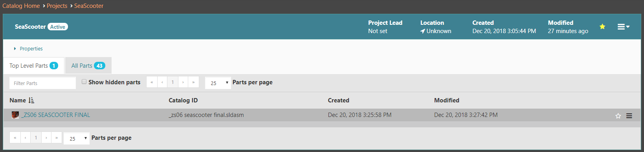Open the project hamburger menu in header

pos(624,27)
